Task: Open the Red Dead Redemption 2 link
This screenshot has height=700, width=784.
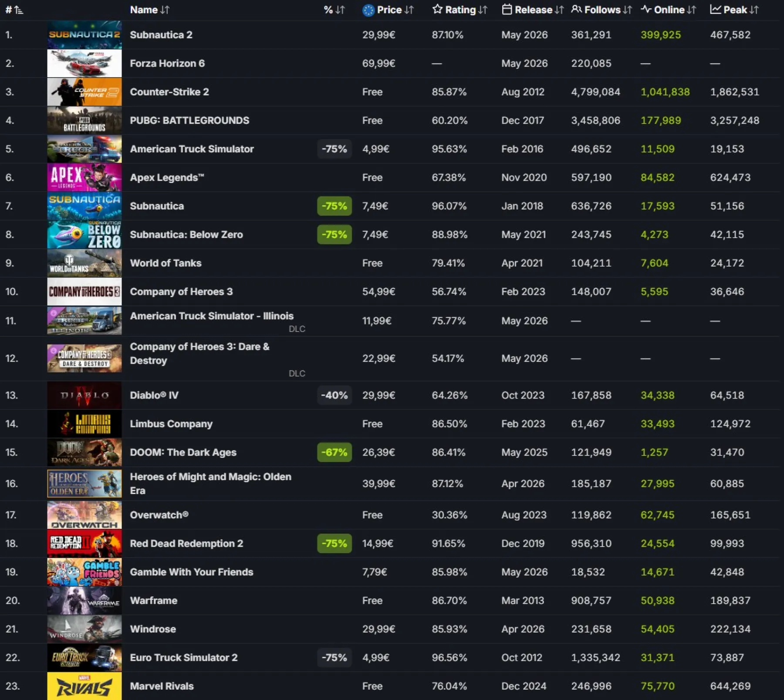Action: coord(186,543)
